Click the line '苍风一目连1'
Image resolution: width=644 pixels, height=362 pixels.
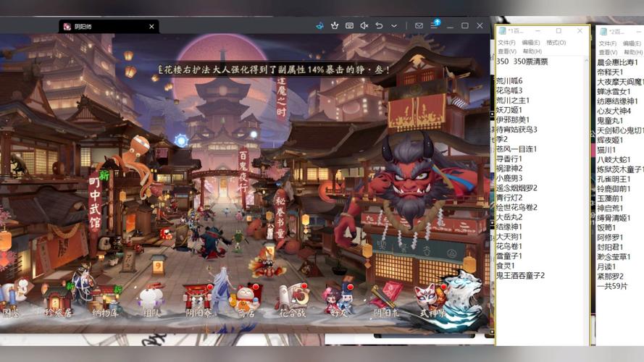point(517,149)
